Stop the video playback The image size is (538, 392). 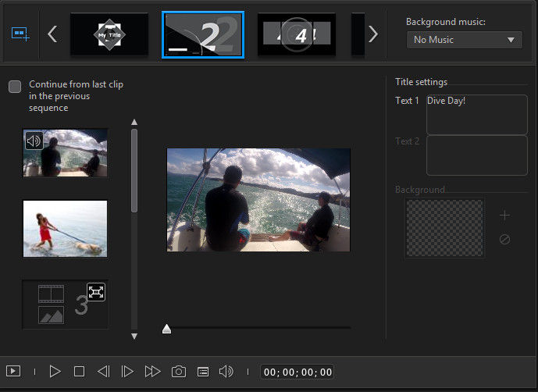(79, 372)
